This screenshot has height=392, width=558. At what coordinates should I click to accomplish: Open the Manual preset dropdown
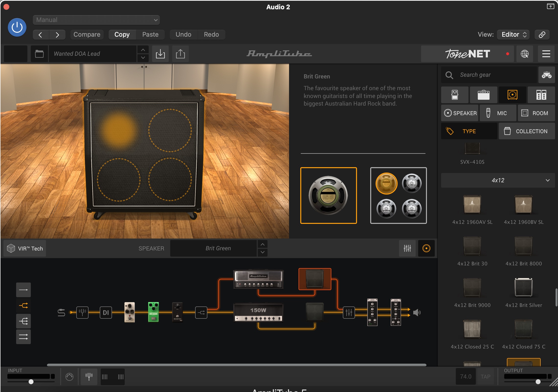(x=96, y=20)
